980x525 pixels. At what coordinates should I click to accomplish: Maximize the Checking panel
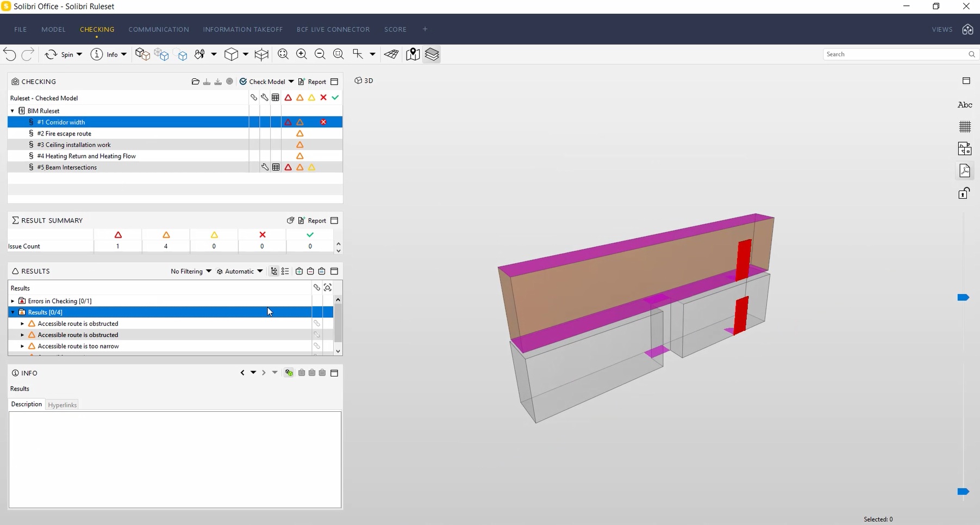pyautogui.click(x=334, y=82)
